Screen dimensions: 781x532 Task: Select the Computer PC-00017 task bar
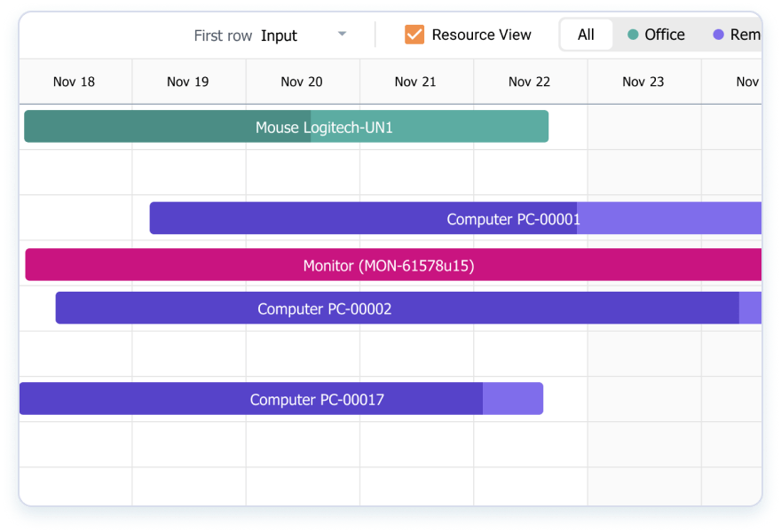(281, 399)
